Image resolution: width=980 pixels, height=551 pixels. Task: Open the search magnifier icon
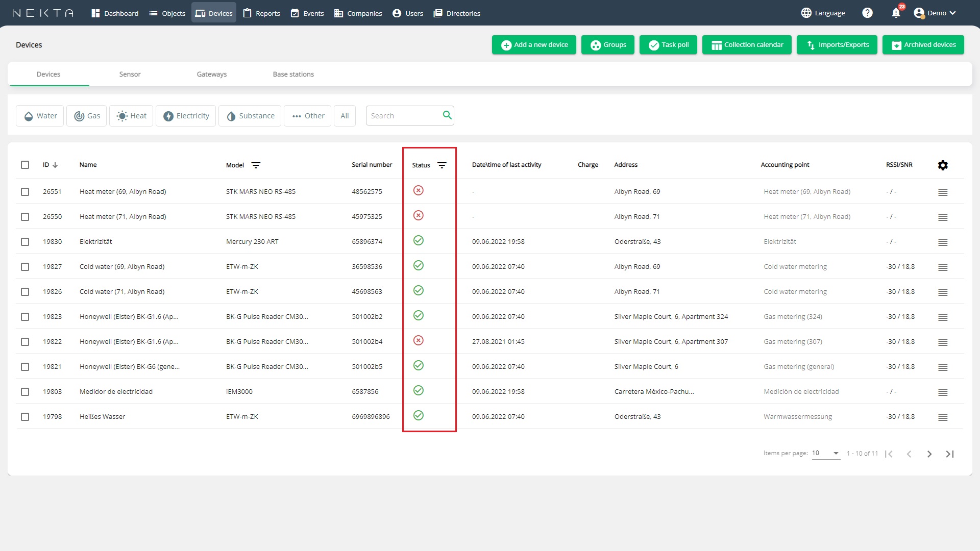447,115
